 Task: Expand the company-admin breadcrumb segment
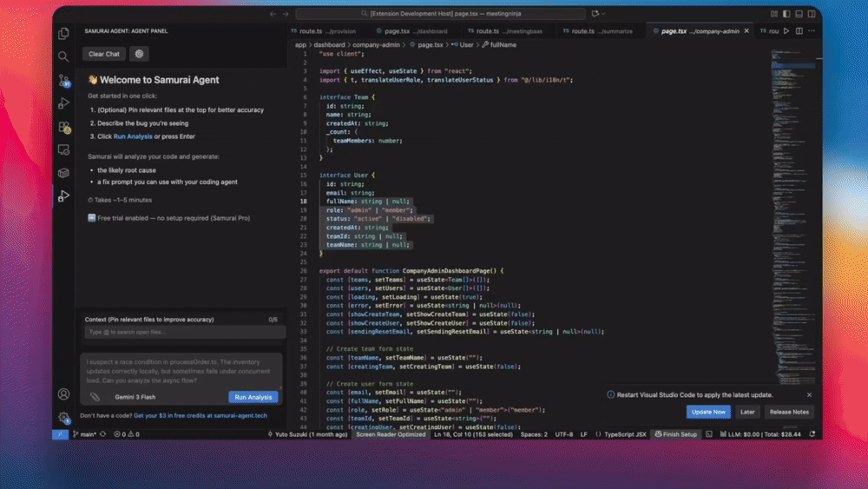[377, 45]
